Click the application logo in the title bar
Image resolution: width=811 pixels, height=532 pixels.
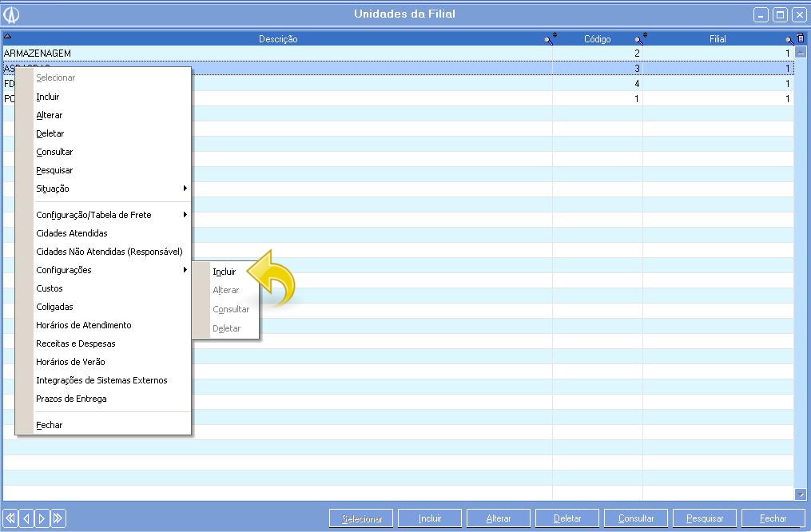pyautogui.click(x=11, y=14)
